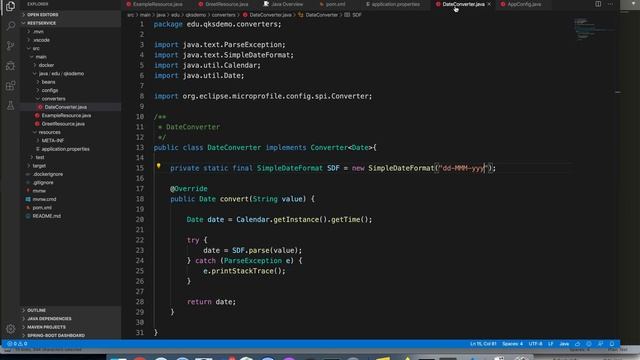640x360 pixels.
Task: Click the split editor icon
Action: click(x=598, y=4)
